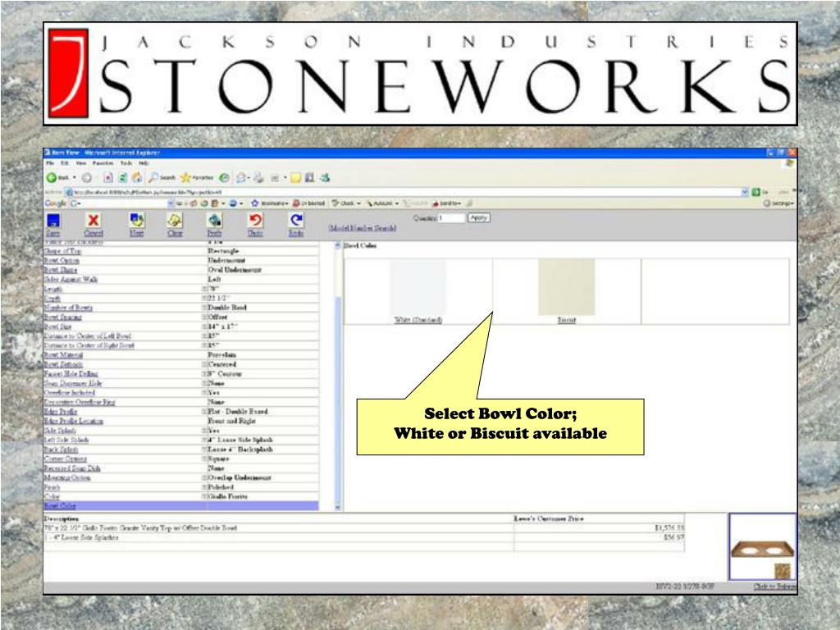Click the red Undo arrow icon
Viewport: 840px width, 630px height.
point(255,220)
